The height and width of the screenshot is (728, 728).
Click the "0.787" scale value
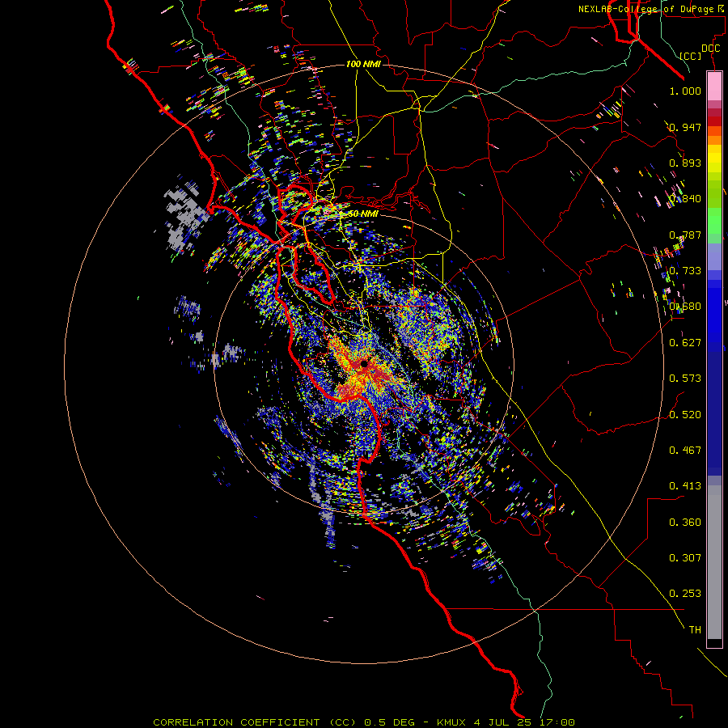(685, 235)
